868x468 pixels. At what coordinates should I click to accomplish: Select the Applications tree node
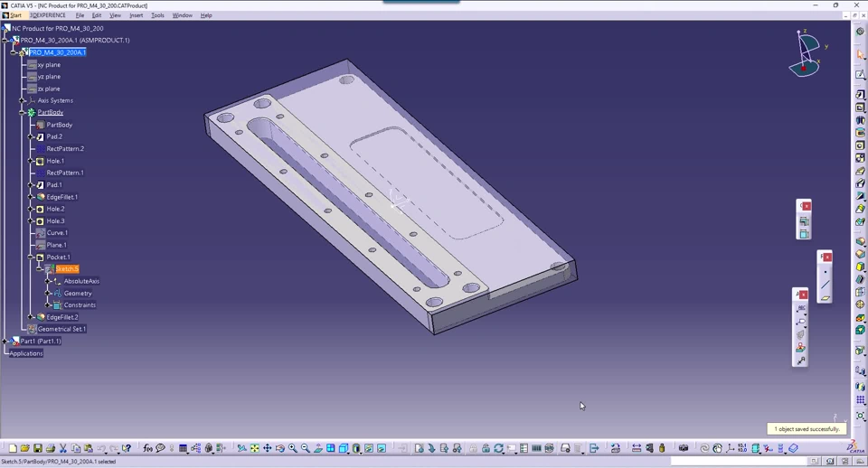coord(26,353)
